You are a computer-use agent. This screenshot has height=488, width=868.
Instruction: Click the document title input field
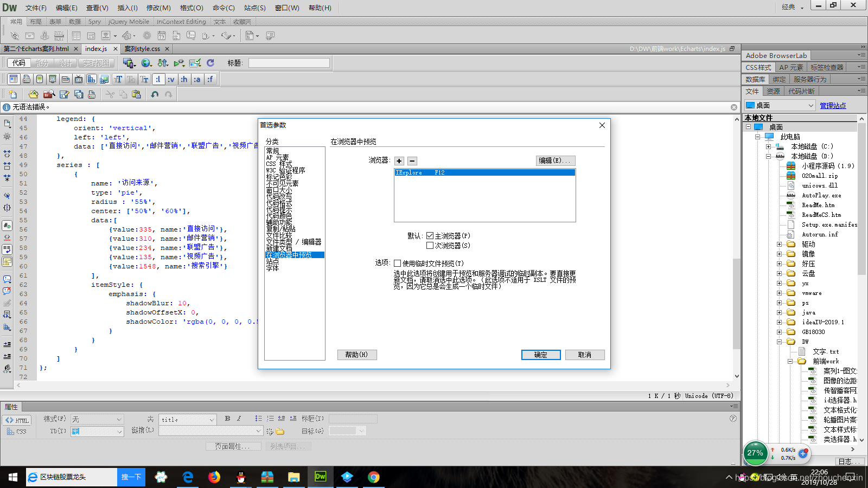pos(289,63)
